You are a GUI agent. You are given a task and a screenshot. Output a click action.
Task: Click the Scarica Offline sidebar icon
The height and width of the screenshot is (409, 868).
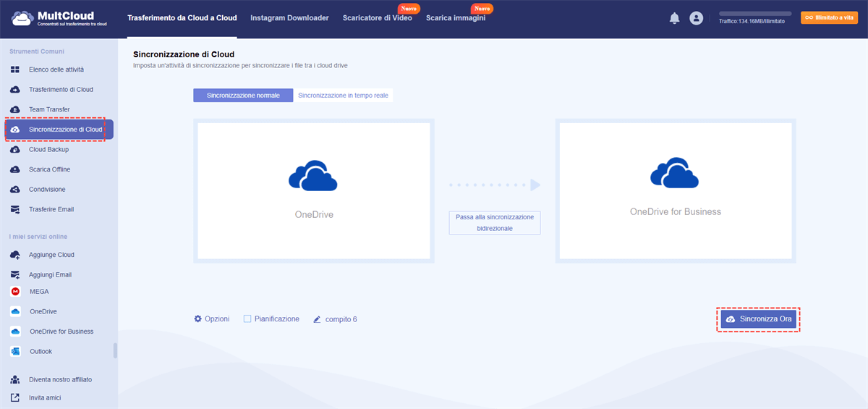pos(15,169)
